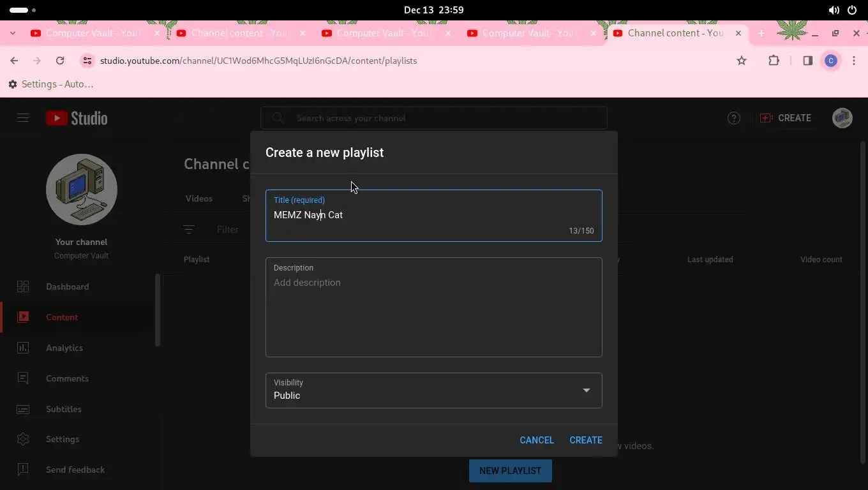Toggle the hamburger menu in Studio header

click(23, 118)
